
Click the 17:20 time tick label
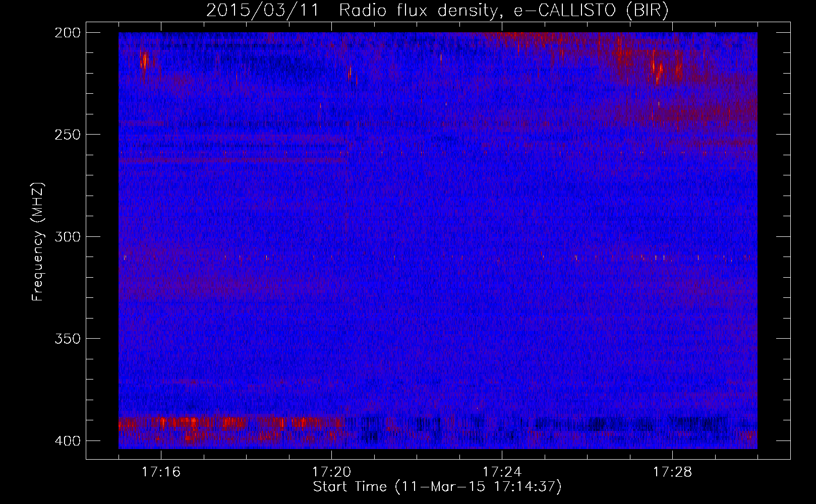pos(331,472)
